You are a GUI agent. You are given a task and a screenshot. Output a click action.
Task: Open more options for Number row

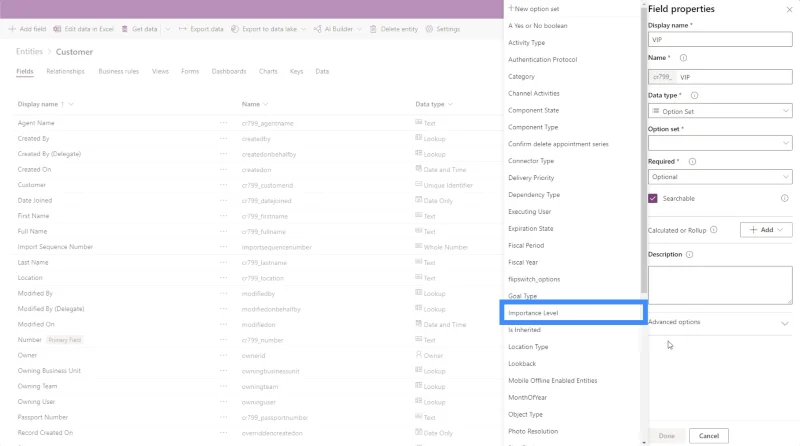223,340
